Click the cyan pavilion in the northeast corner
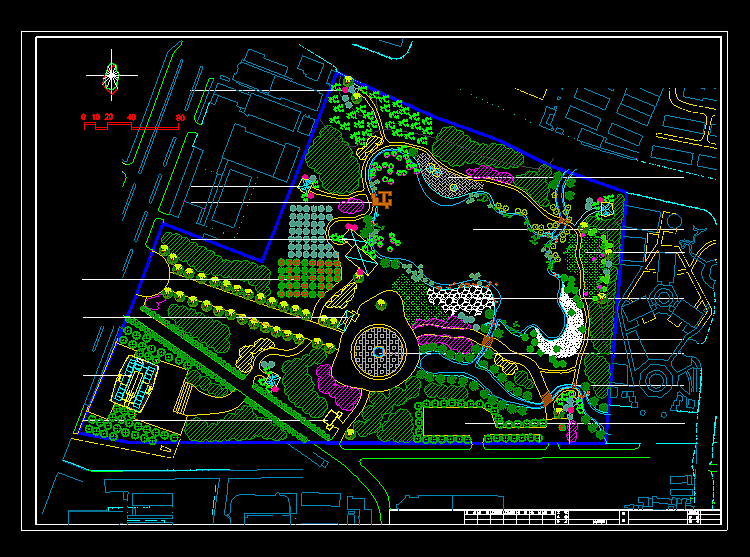The width and height of the screenshot is (750, 557). tap(607, 209)
